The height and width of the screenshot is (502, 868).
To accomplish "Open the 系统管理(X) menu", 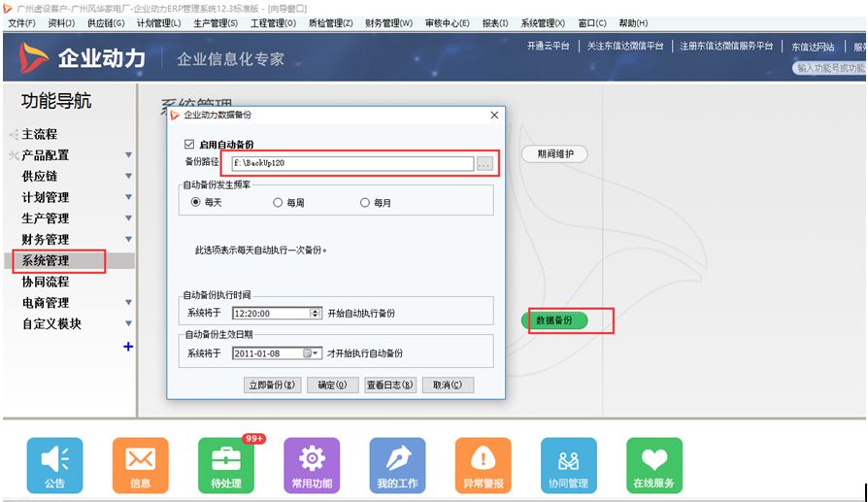I will (x=543, y=22).
